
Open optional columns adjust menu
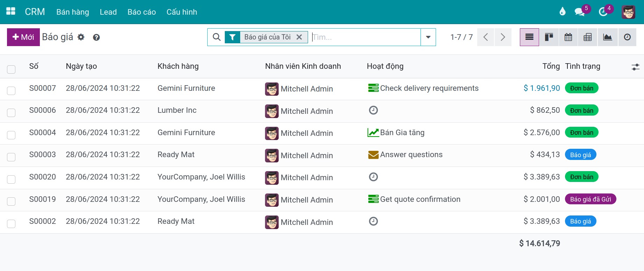pyautogui.click(x=635, y=67)
